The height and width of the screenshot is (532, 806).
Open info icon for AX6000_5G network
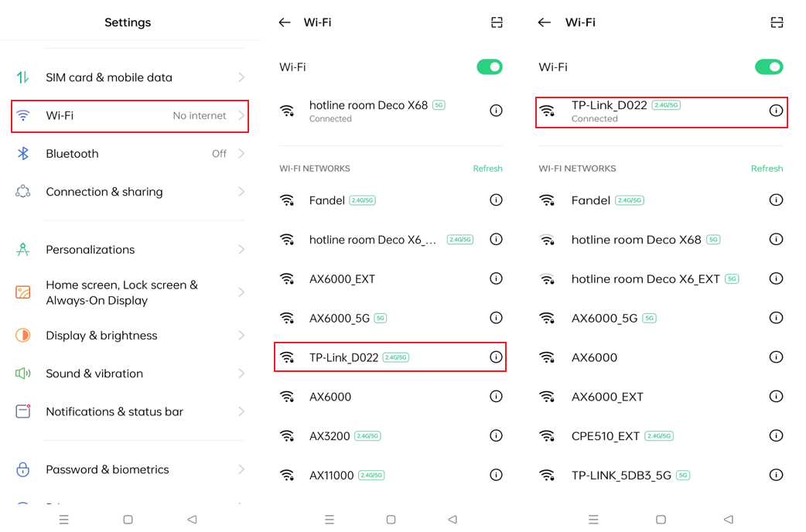496,317
